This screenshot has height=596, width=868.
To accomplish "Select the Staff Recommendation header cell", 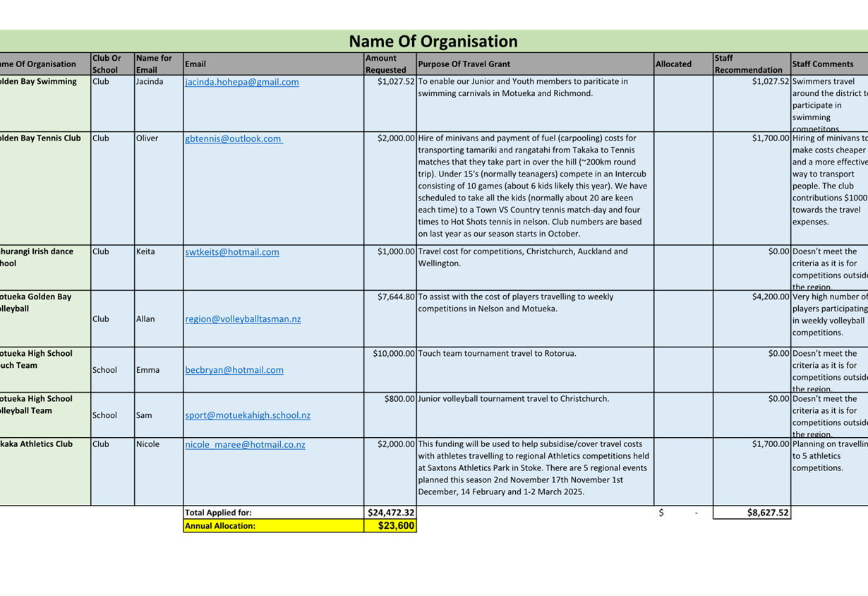I will pyautogui.click(x=752, y=64).
